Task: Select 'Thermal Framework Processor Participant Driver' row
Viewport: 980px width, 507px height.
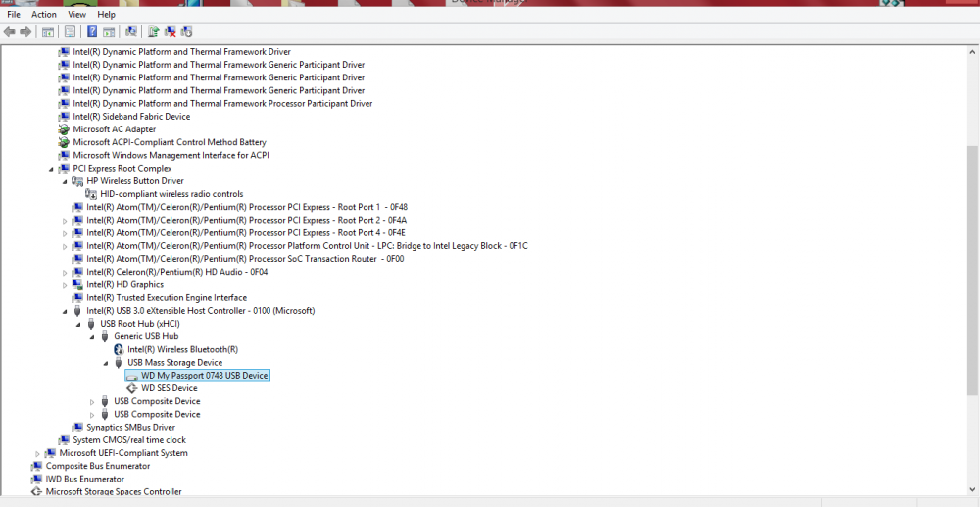Action: click(x=222, y=104)
